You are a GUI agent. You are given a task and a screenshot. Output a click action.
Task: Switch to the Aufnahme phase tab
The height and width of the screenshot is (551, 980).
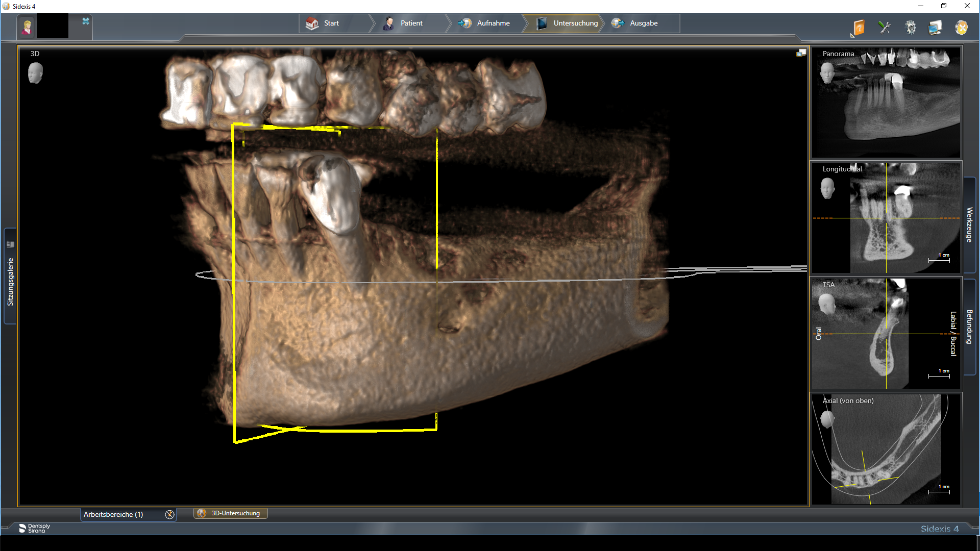pyautogui.click(x=485, y=23)
